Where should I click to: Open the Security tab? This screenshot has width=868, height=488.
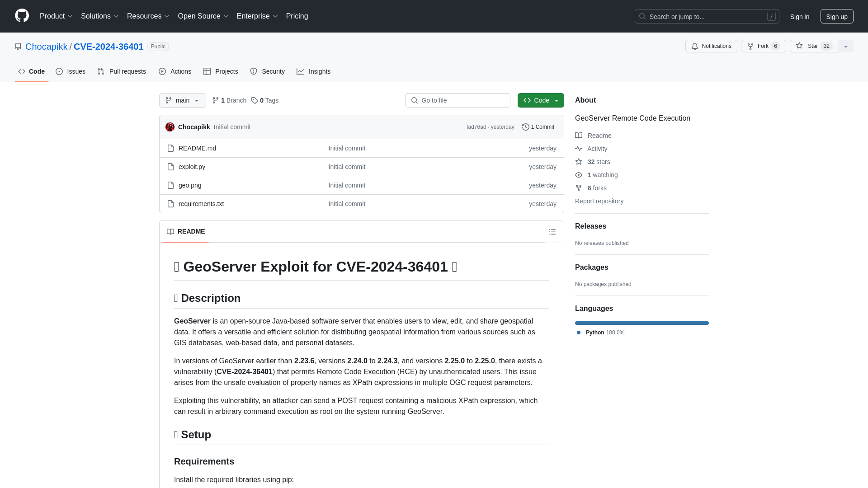click(x=268, y=71)
